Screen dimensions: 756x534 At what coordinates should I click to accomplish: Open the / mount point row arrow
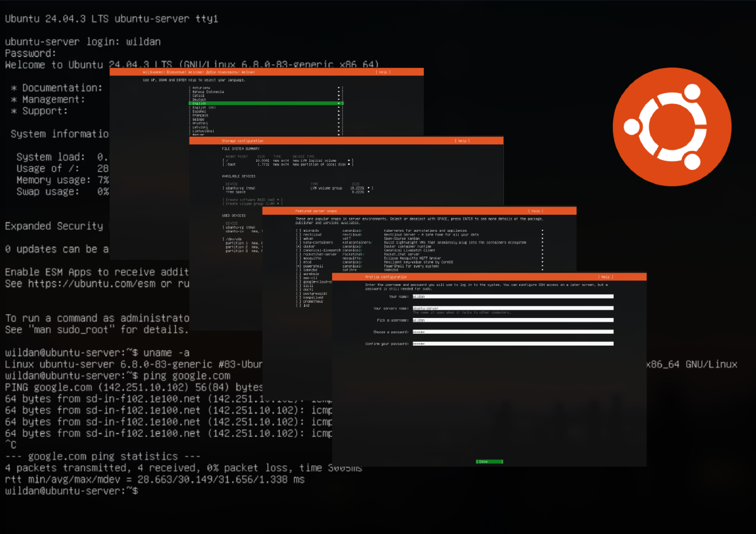pyautogui.click(x=350, y=161)
